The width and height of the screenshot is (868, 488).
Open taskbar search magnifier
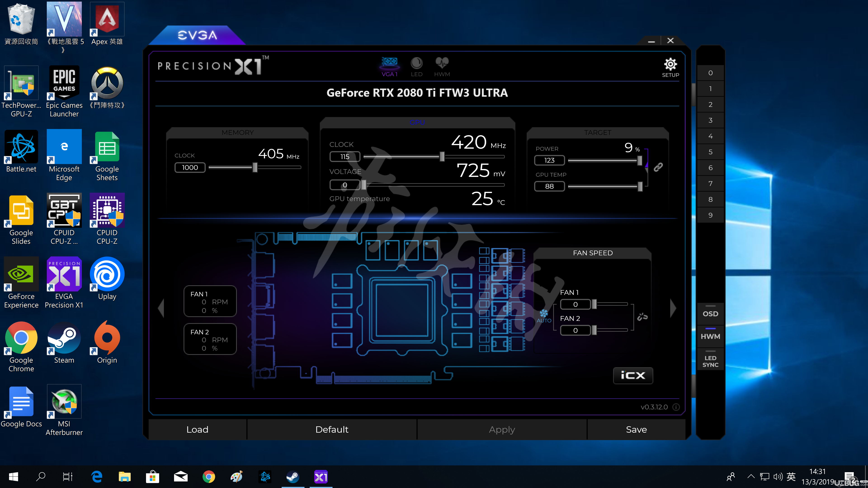tap(41, 476)
